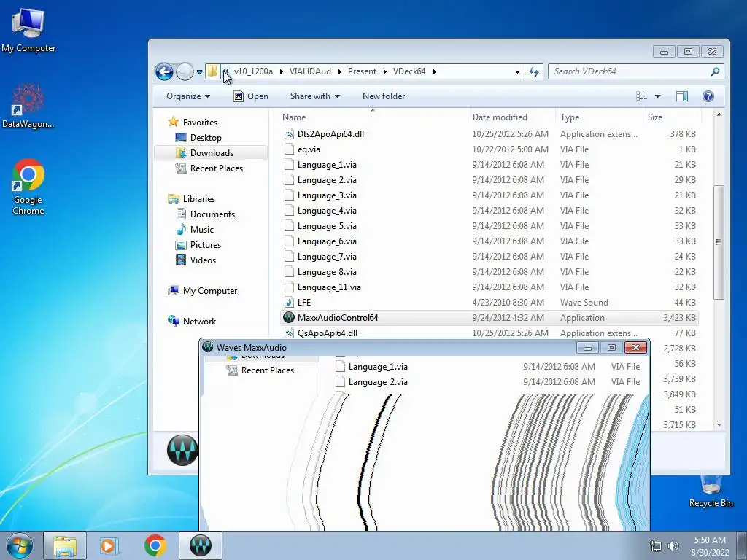This screenshot has height=560, width=747.
Task: Click the volume speaker tray icon
Action: 673,546
